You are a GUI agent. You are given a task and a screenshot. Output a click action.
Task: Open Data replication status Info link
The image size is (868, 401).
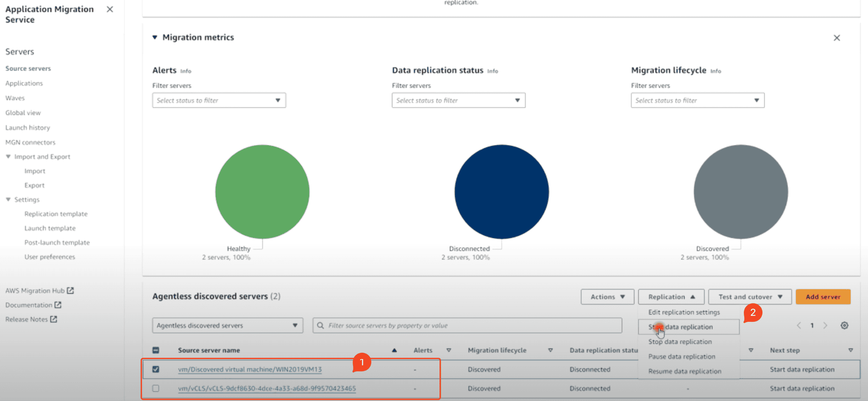[492, 71]
